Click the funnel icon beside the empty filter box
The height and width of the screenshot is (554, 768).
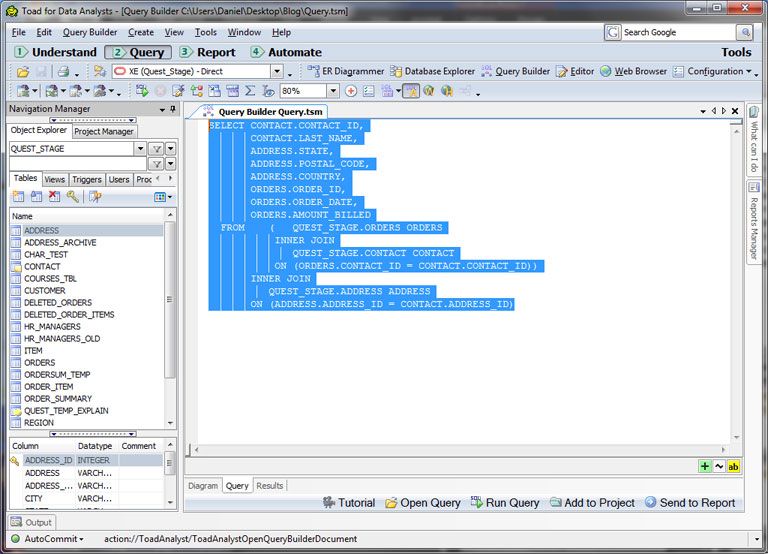tap(156, 164)
